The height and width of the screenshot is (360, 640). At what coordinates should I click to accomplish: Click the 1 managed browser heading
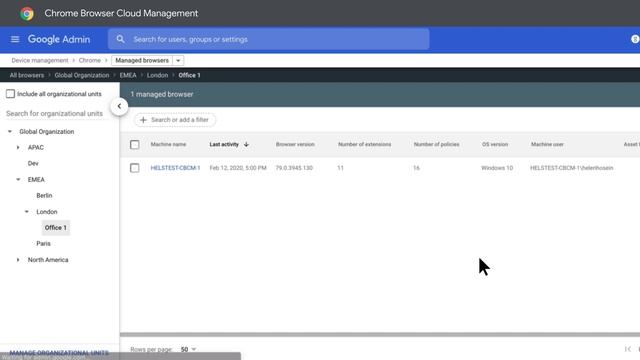click(162, 94)
